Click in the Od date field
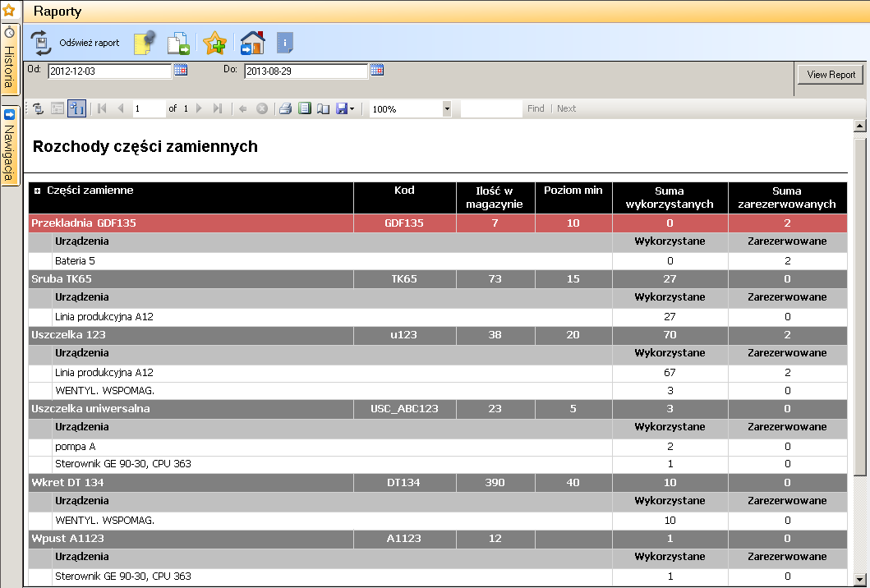The image size is (870, 588). (110, 71)
